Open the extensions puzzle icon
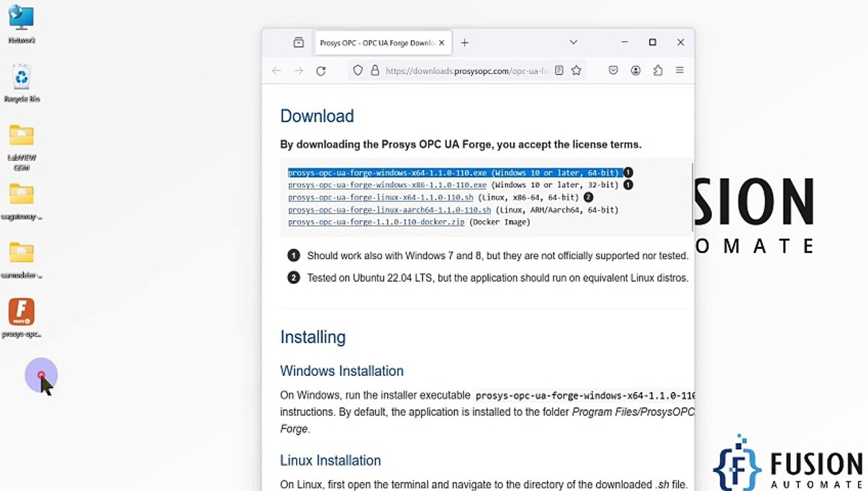 pos(658,70)
